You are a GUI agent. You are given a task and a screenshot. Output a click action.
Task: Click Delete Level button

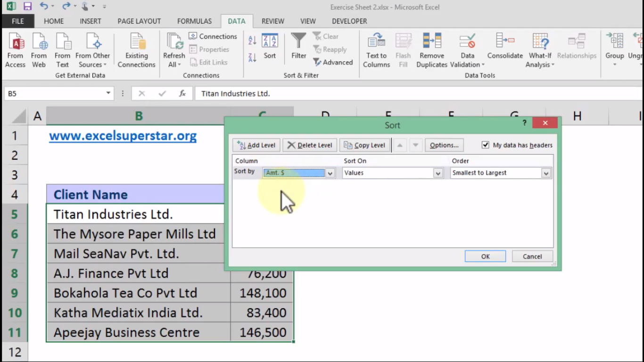[310, 145]
